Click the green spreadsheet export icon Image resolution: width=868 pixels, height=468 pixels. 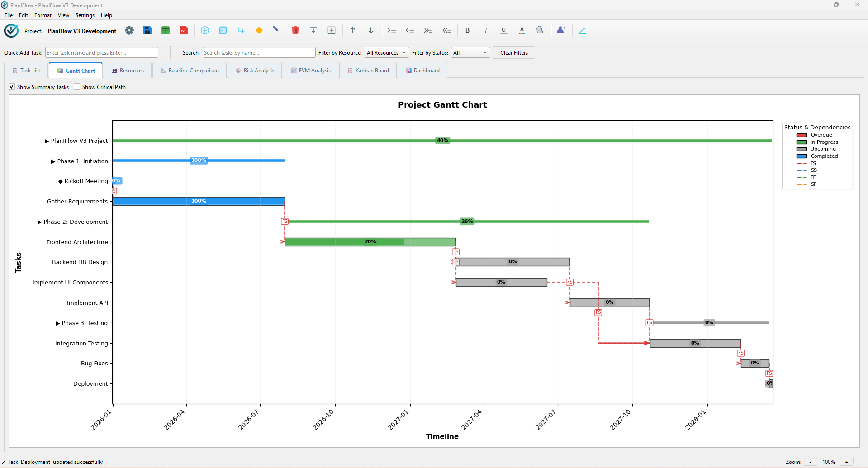coord(166,30)
